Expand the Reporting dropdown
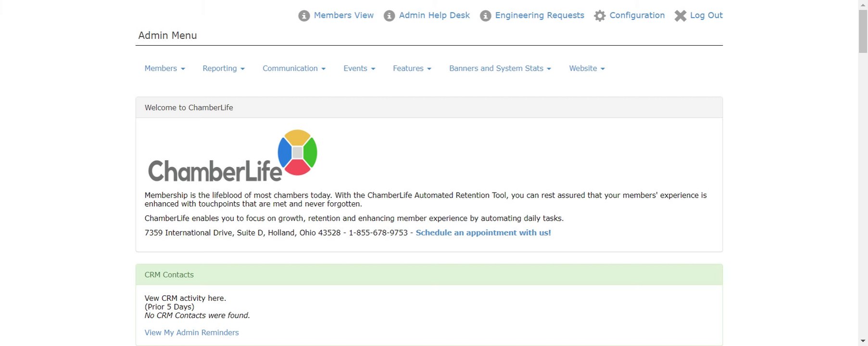This screenshot has height=346, width=868. tap(224, 68)
